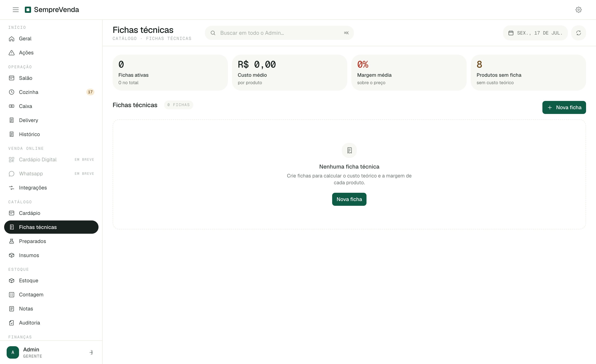Open the Estoque page
Image resolution: width=596 pixels, height=364 pixels.
[x=51, y=281]
